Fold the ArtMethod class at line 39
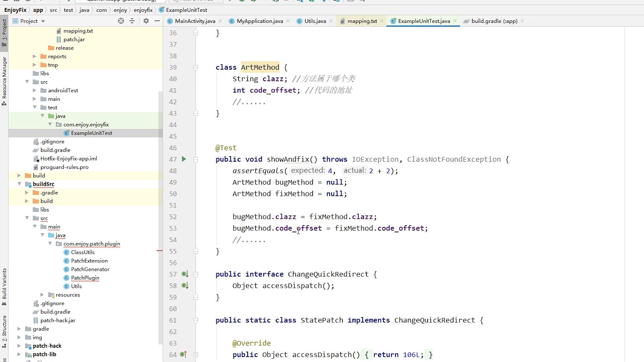 pos(196,67)
